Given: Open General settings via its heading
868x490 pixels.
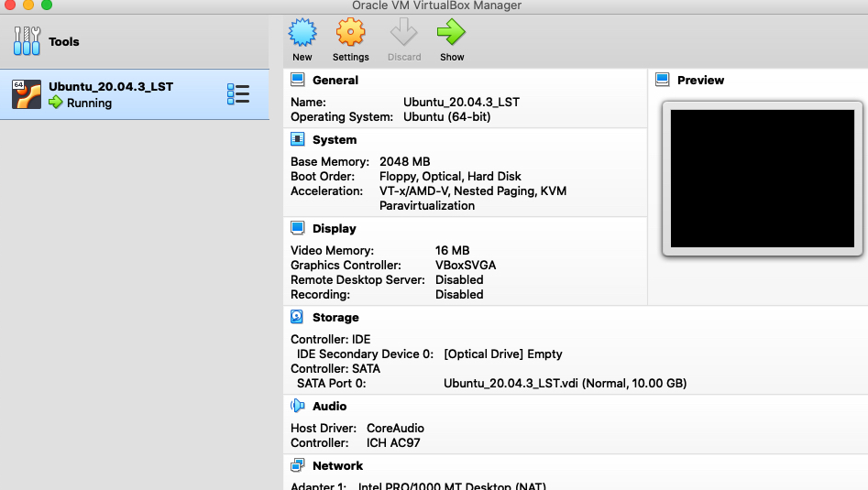Looking at the screenshot, I should point(335,81).
